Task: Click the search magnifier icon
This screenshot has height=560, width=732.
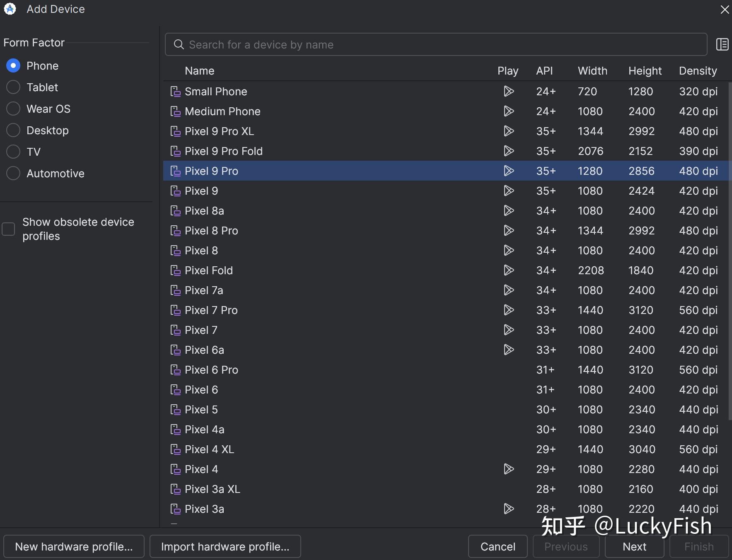Action: tap(179, 44)
